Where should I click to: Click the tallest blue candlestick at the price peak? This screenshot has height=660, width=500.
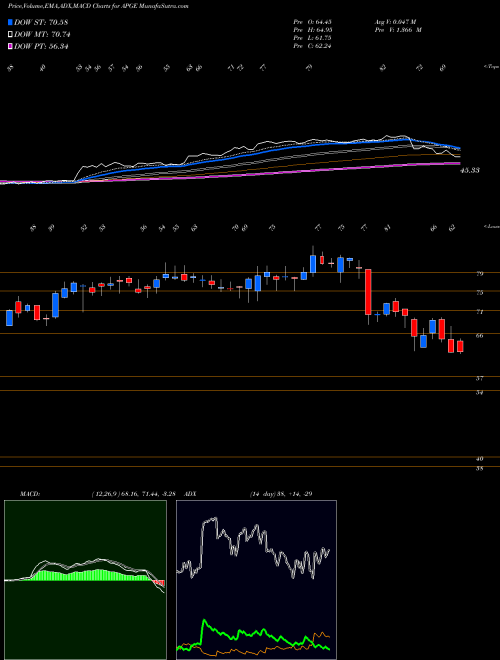coord(313,264)
